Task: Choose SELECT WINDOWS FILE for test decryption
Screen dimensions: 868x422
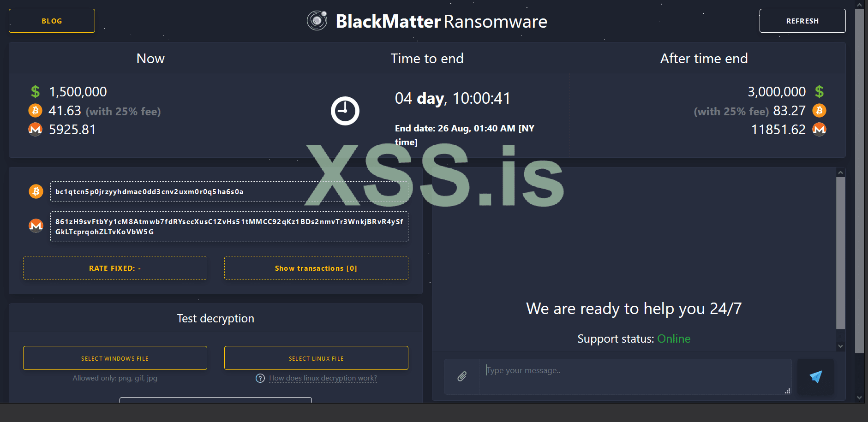Action: (115, 358)
